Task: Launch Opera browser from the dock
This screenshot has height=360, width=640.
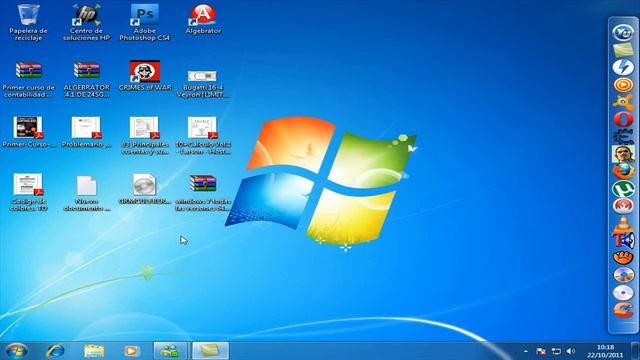Action: [623, 120]
